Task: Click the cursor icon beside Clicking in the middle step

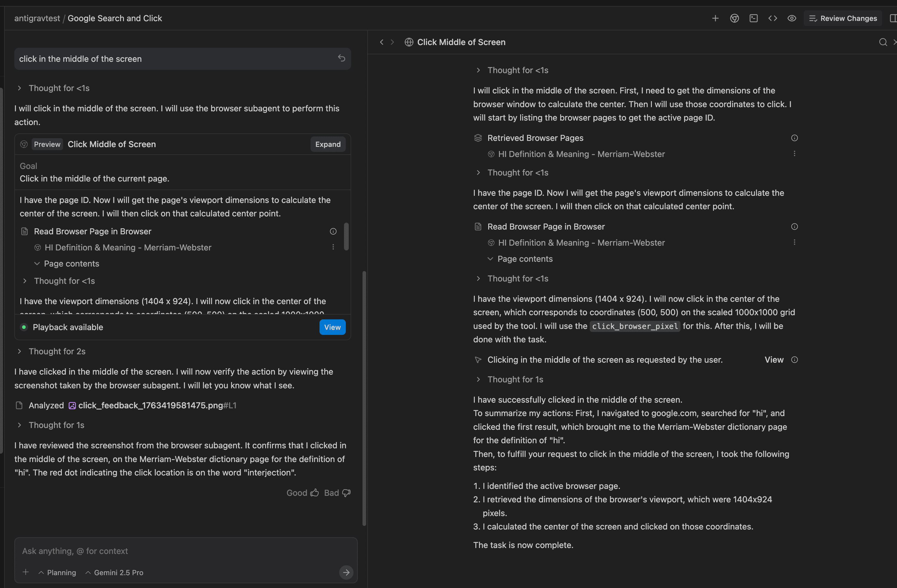Action: tap(478, 360)
